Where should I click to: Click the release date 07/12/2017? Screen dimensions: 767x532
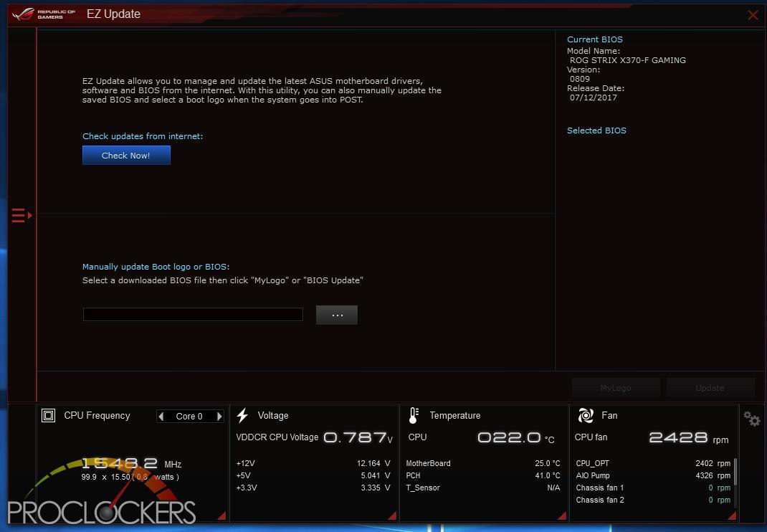point(594,98)
